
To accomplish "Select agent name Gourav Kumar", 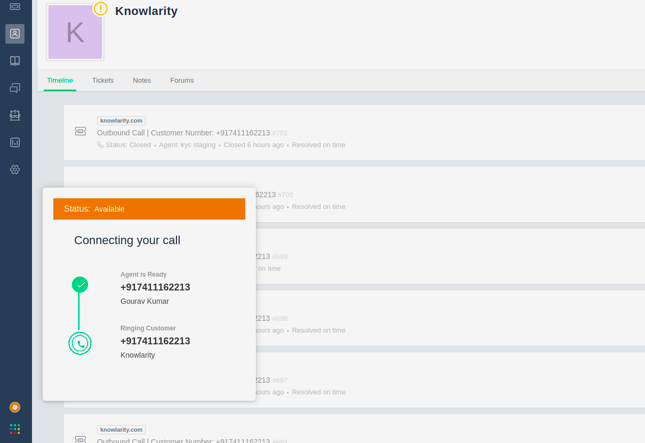I will 144,302.
